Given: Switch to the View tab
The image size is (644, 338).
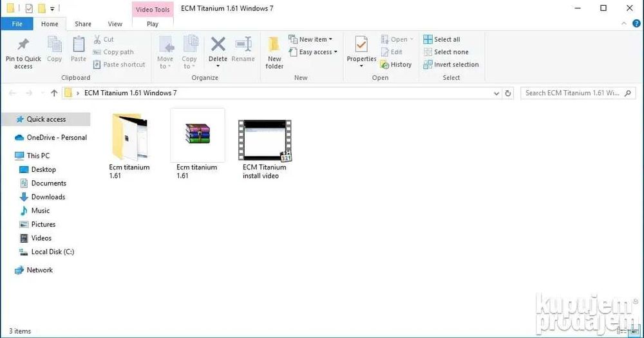Looking at the screenshot, I should pyautogui.click(x=115, y=24).
